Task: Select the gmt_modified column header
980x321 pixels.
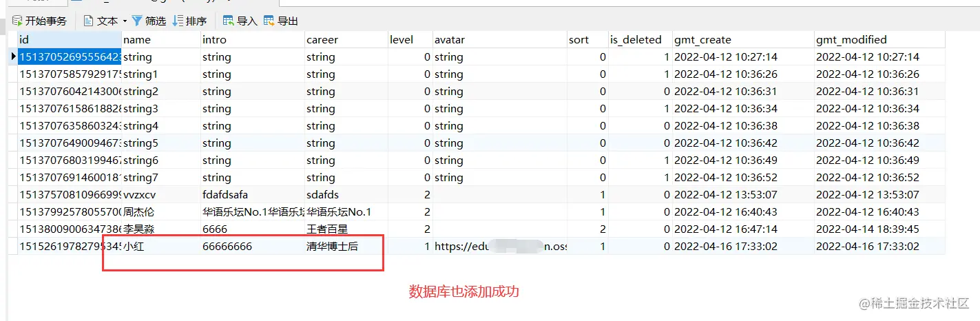Action: tap(879, 39)
